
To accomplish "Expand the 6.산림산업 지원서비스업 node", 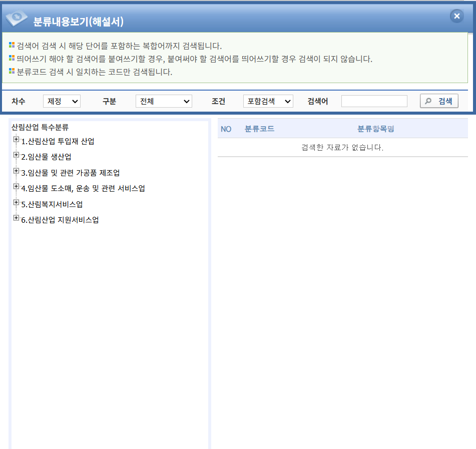I will (x=16, y=218).
